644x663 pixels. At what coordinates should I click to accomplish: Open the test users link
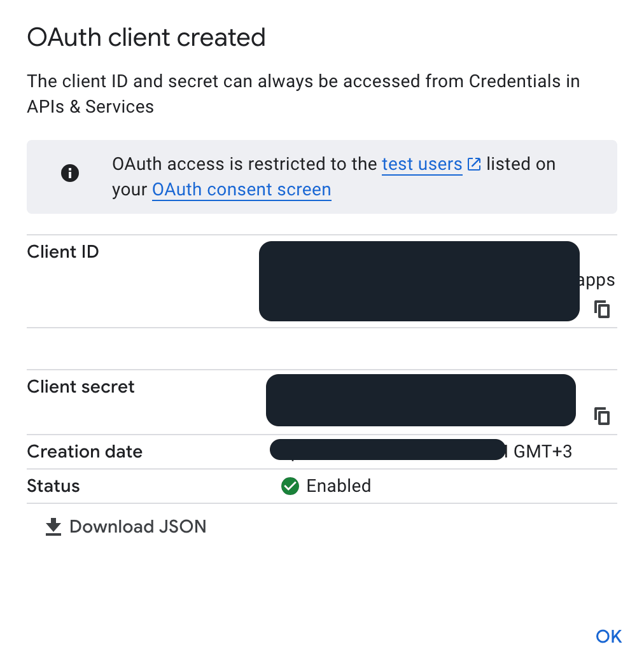click(x=421, y=164)
